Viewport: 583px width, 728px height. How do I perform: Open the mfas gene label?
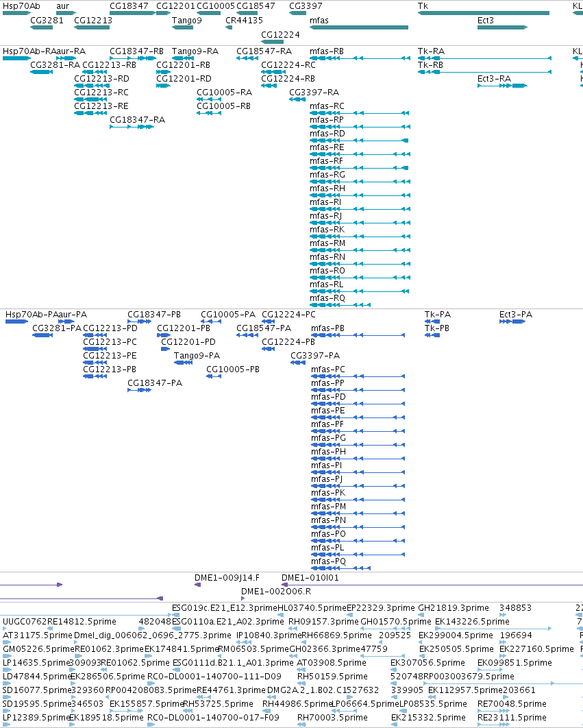pos(319,21)
